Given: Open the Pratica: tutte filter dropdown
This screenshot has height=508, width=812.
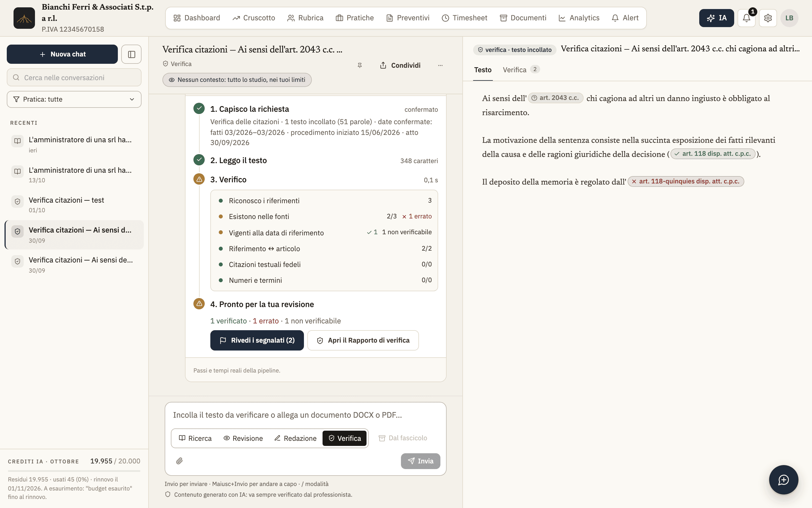Looking at the screenshot, I should click(74, 99).
